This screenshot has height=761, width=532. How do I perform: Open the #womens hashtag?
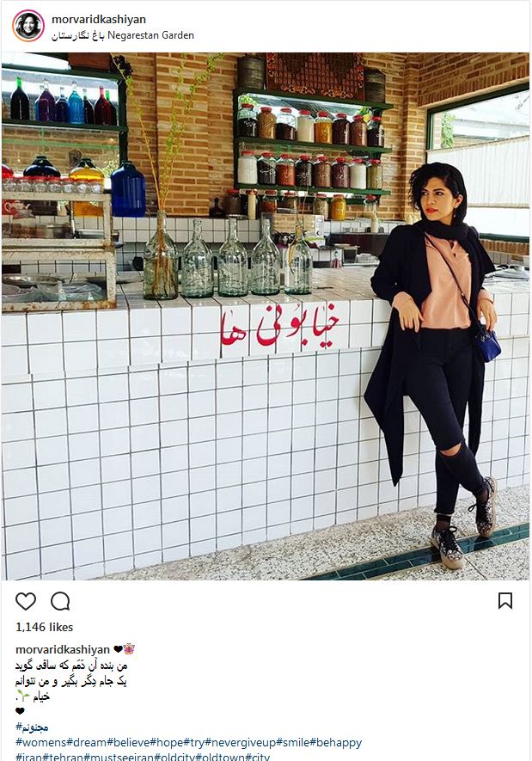pos(40,743)
